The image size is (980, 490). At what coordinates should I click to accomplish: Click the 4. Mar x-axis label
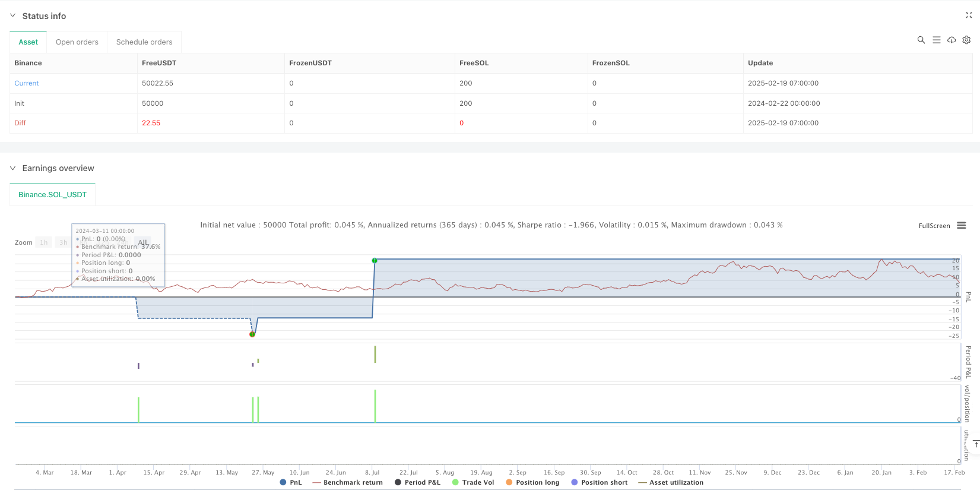click(45, 473)
